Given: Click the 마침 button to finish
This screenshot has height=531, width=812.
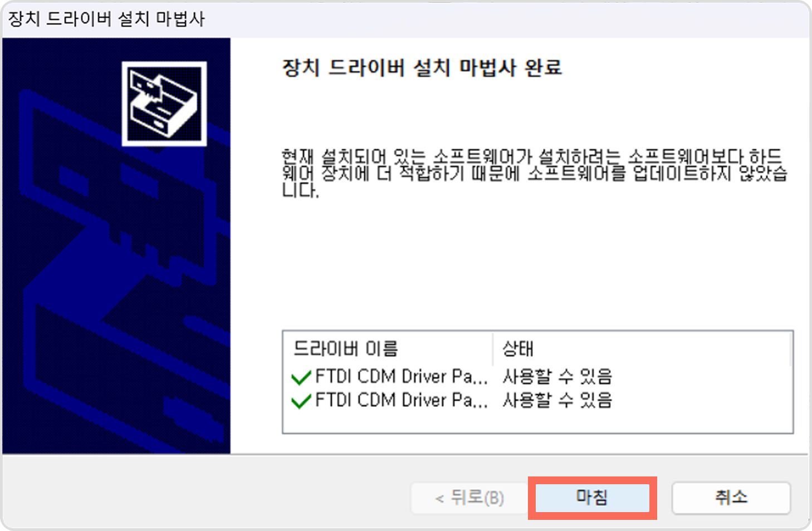Looking at the screenshot, I should [592, 497].
